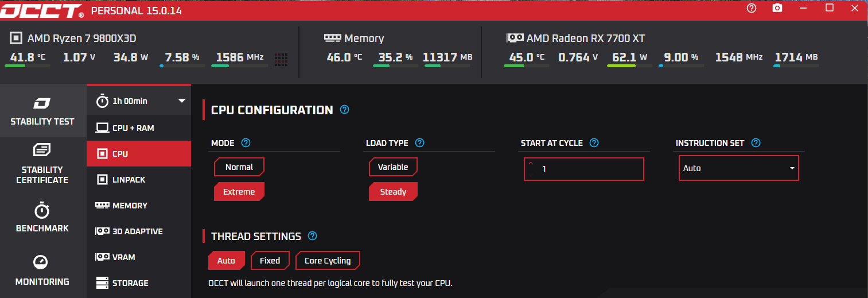Click GPU usage 9.00 % reading

click(x=682, y=57)
